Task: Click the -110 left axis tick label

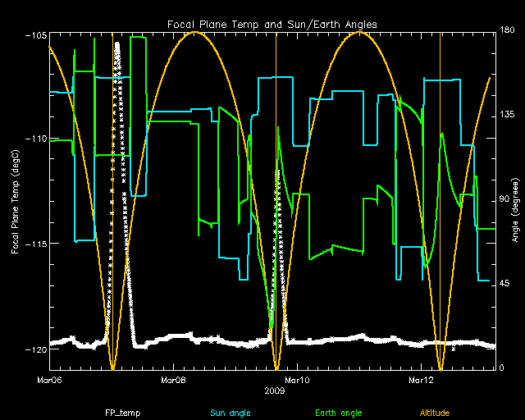Action: (x=35, y=139)
